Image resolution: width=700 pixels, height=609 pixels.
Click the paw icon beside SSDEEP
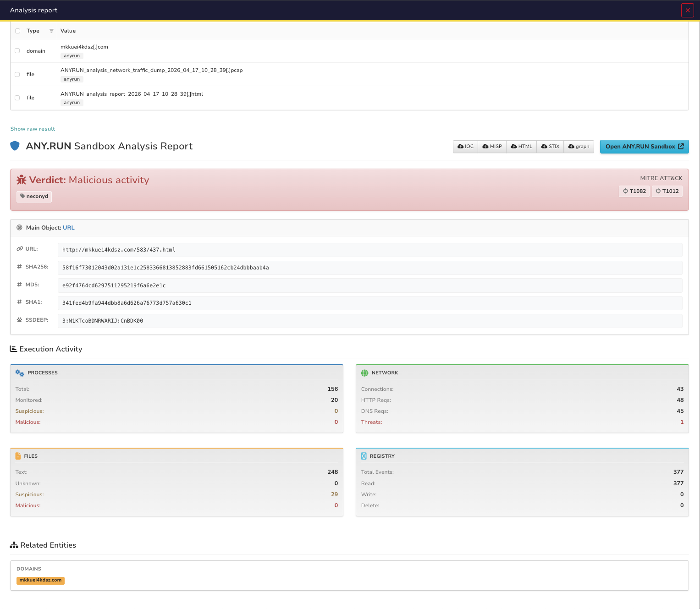tap(19, 320)
